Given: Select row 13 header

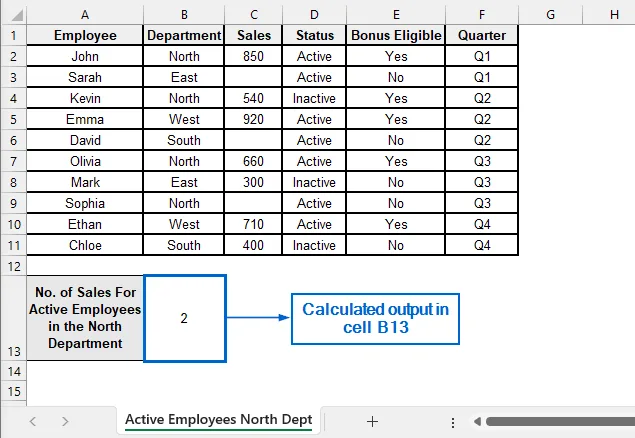Looking at the screenshot, I should (x=14, y=319).
